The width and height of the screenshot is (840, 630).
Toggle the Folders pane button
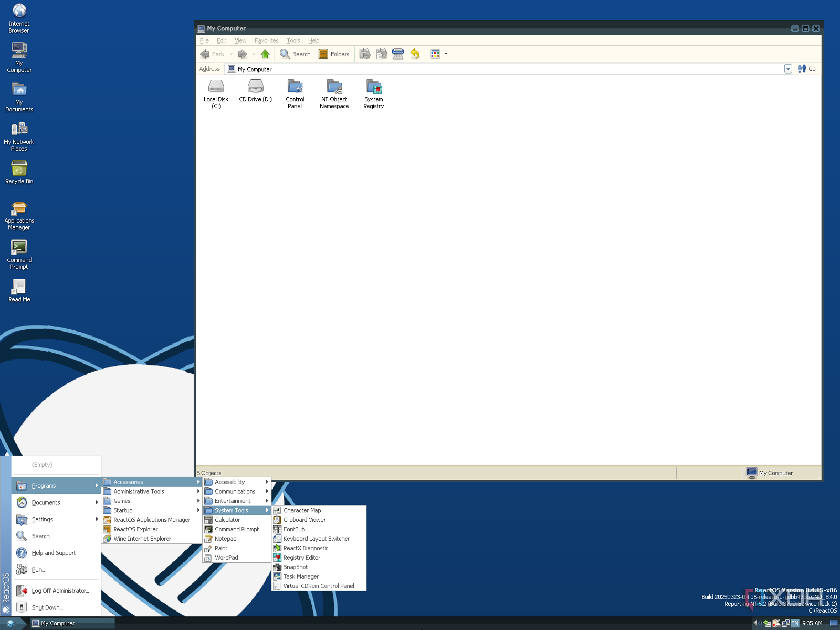[334, 54]
